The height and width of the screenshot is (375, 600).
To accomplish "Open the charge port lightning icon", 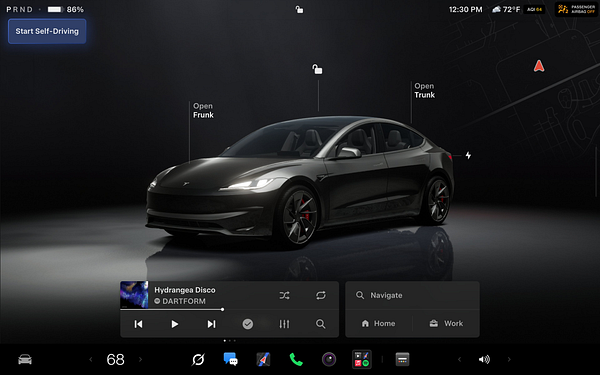I will (468, 155).
